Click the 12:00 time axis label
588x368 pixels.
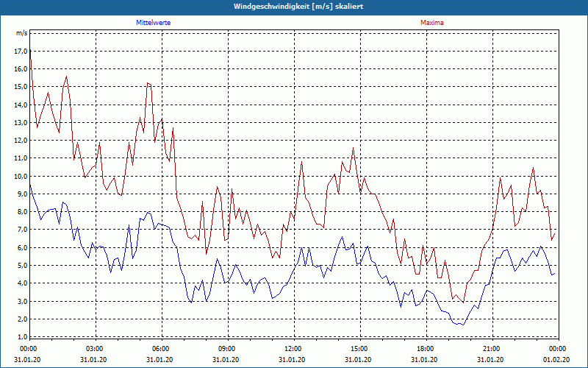(292, 349)
